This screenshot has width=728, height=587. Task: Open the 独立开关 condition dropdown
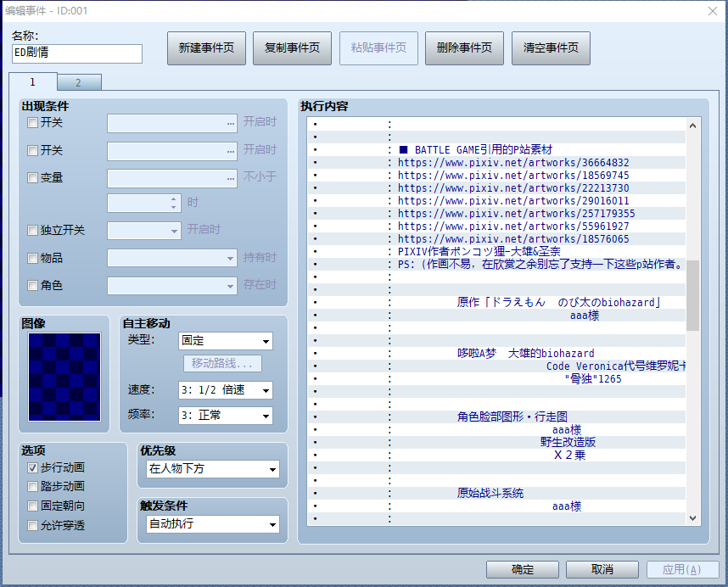[x=144, y=231]
